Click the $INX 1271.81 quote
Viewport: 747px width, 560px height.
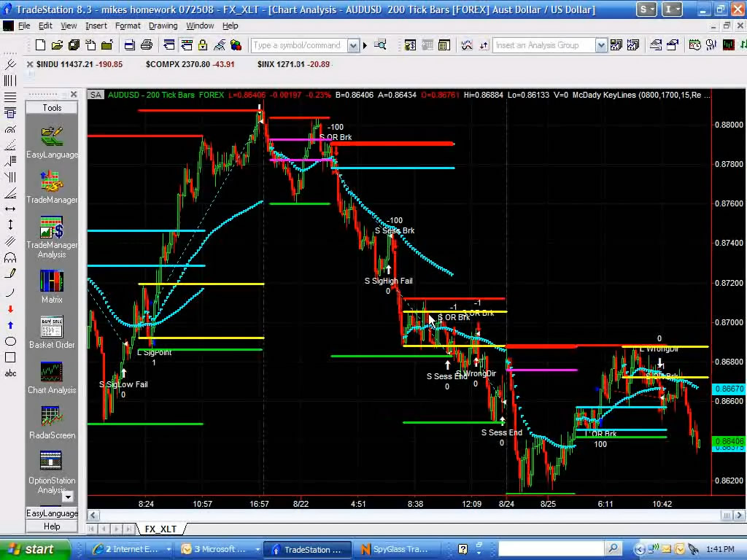[293, 64]
